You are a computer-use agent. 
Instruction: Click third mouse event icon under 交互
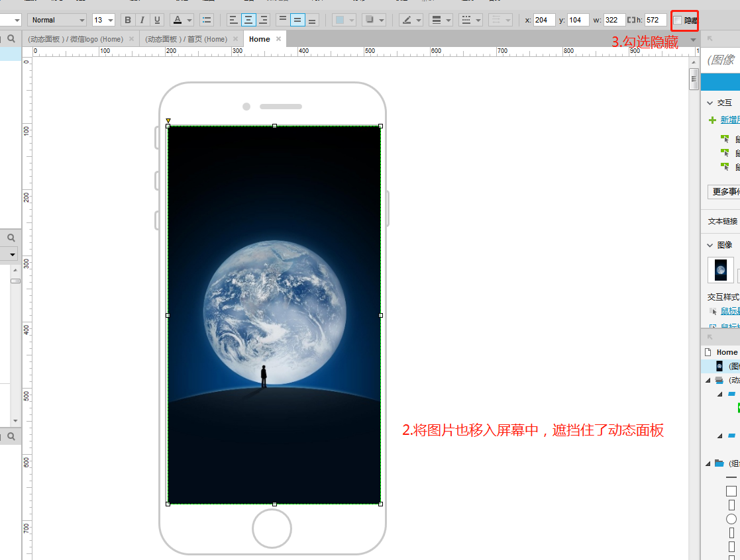(725, 167)
